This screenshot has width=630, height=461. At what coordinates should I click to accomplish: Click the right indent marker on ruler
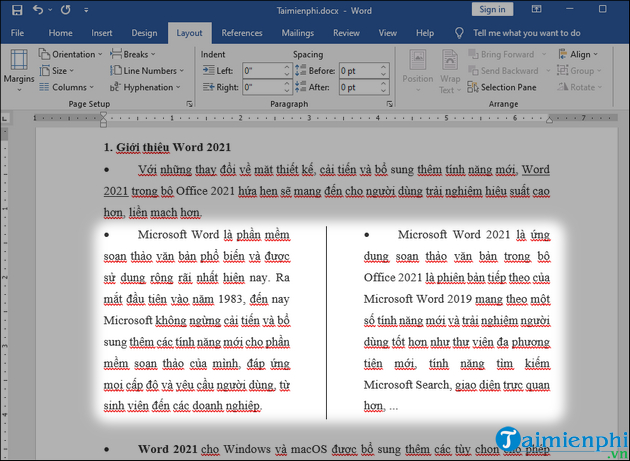click(x=549, y=120)
